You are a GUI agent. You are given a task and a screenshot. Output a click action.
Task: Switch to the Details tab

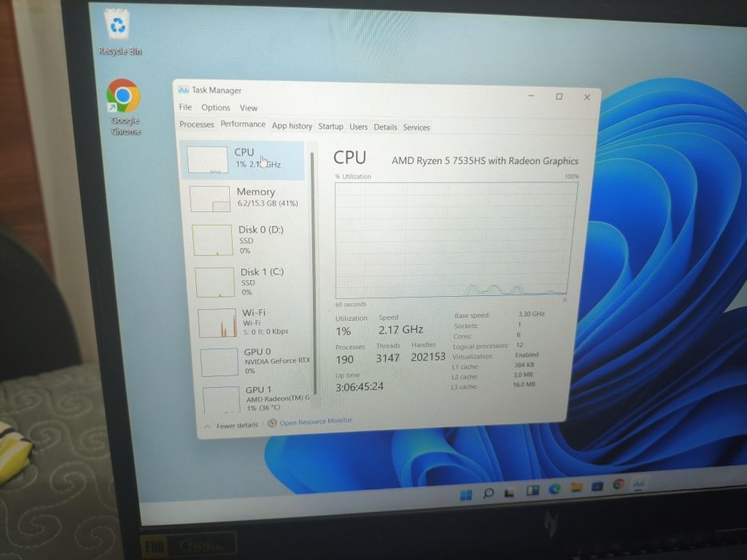(385, 127)
